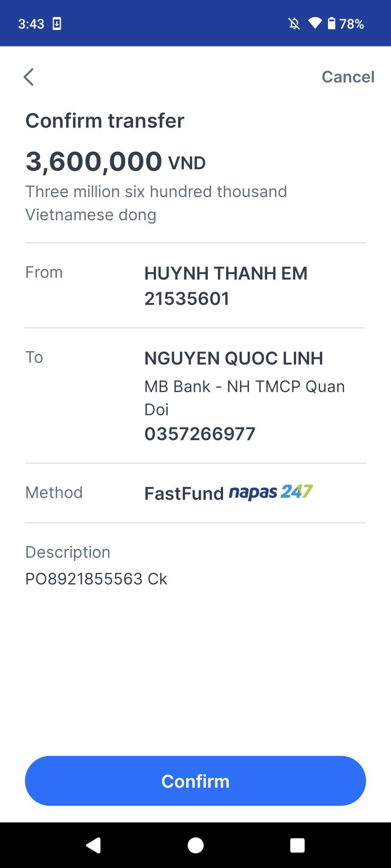This screenshot has width=391, height=868.
Task: Tap the muted bell status icon
Action: click(x=294, y=24)
